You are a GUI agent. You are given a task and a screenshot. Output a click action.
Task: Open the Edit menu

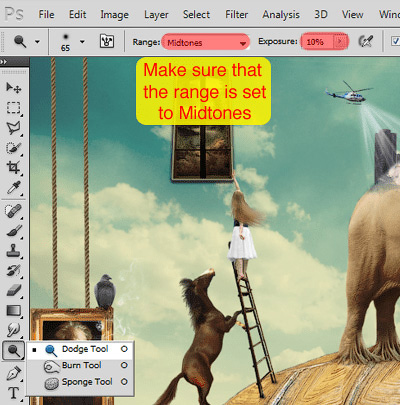(78, 15)
